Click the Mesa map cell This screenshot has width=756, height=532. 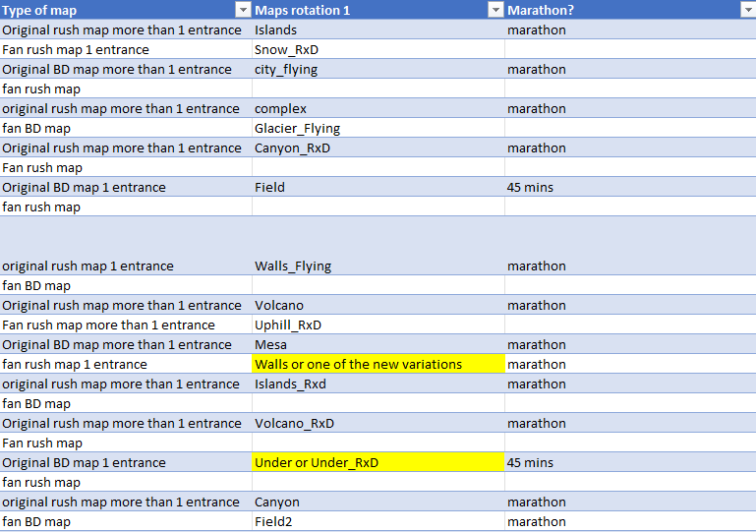[378, 344]
